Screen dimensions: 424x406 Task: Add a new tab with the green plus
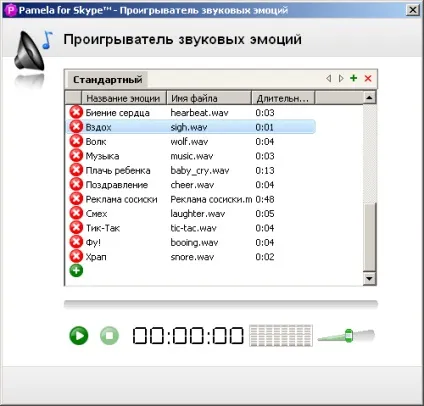point(354,78)
